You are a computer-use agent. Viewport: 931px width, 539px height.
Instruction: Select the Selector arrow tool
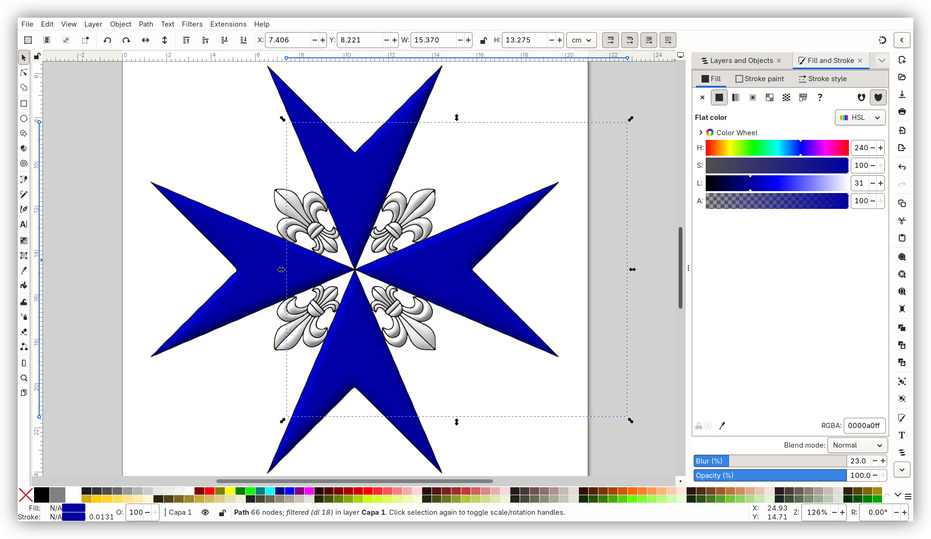click(24, 58)
